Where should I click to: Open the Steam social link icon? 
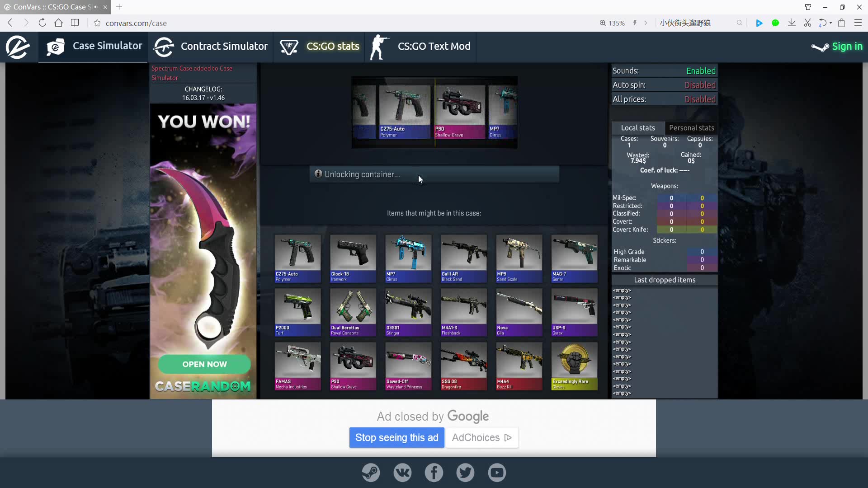[x=371, y=473]
